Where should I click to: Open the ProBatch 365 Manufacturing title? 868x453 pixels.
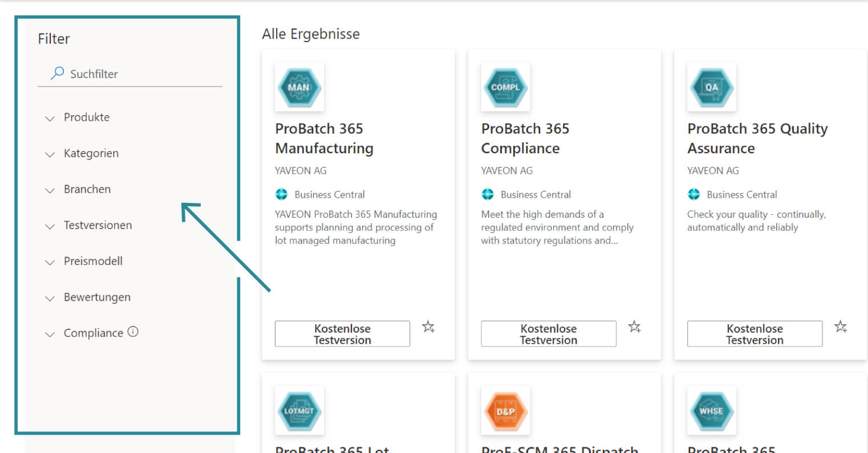324,138
